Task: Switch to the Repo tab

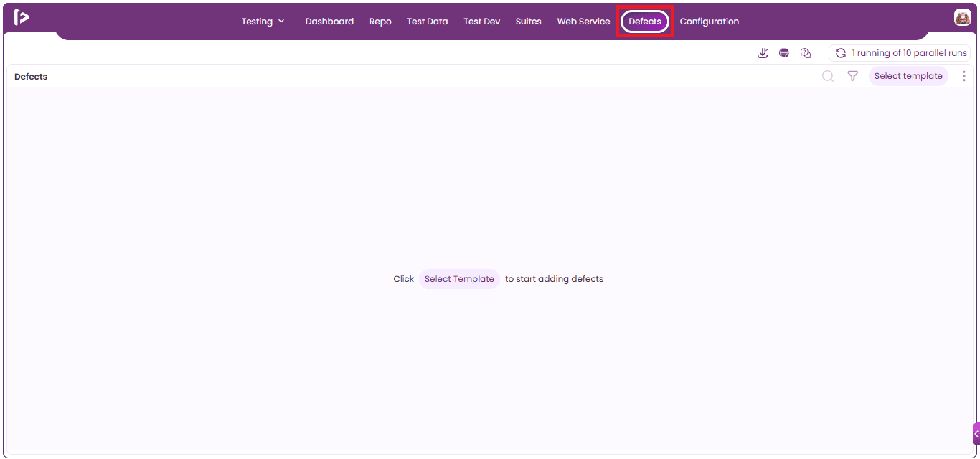Action: pyautogui.click(x=380, y=22)
